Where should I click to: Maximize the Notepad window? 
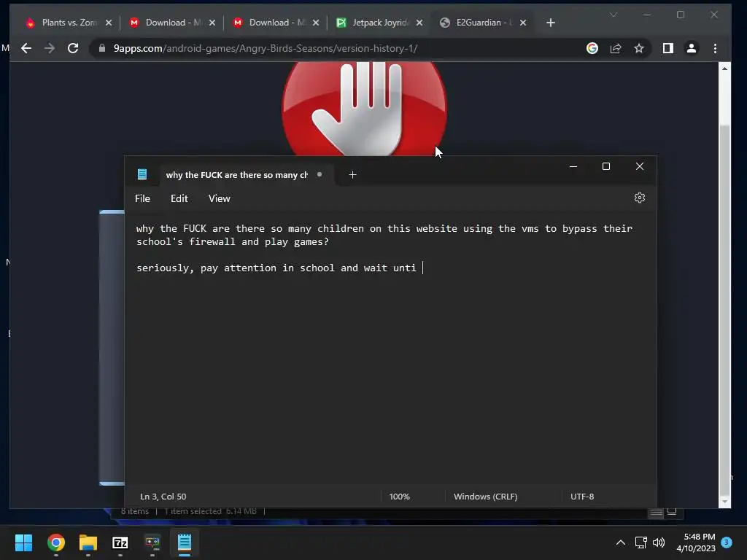coord(606,166)
